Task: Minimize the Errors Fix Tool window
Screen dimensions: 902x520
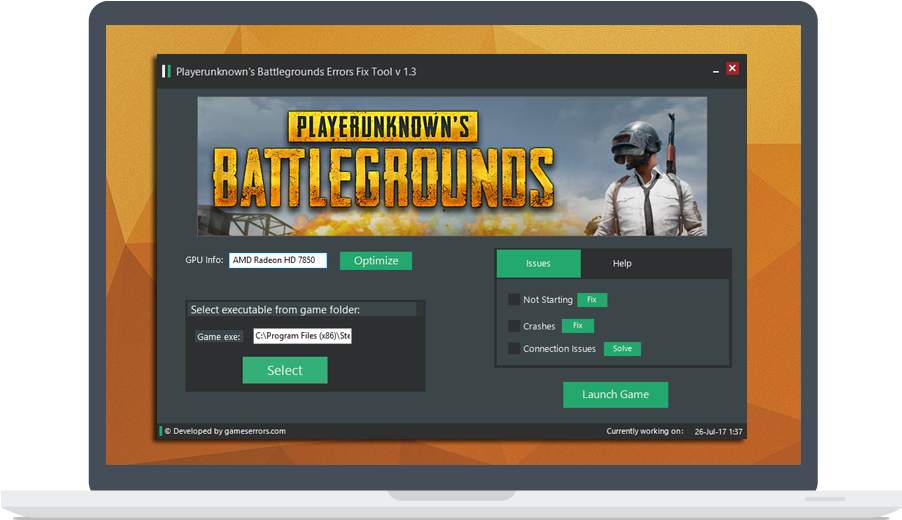Action: (x=716, y=70)
